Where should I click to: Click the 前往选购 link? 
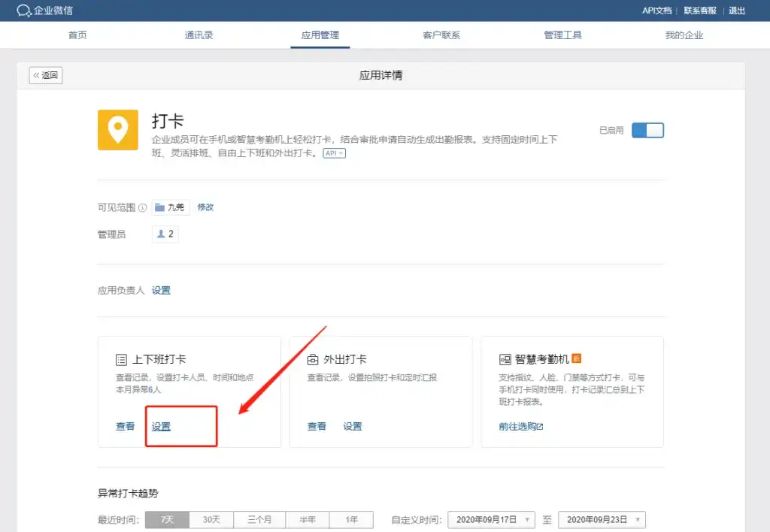coord(520,426)
